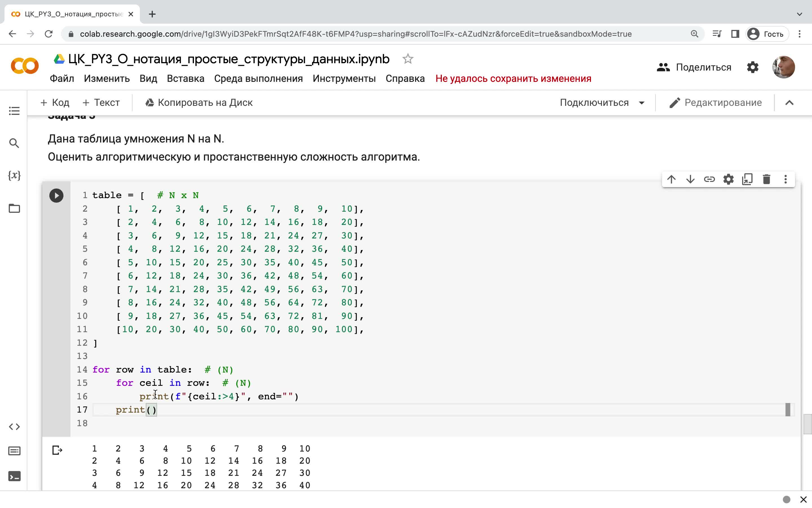Open new browser tab

152,14
